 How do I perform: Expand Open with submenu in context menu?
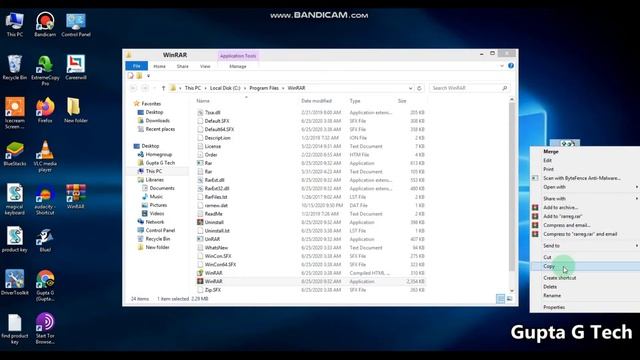(x=637, y=187)
